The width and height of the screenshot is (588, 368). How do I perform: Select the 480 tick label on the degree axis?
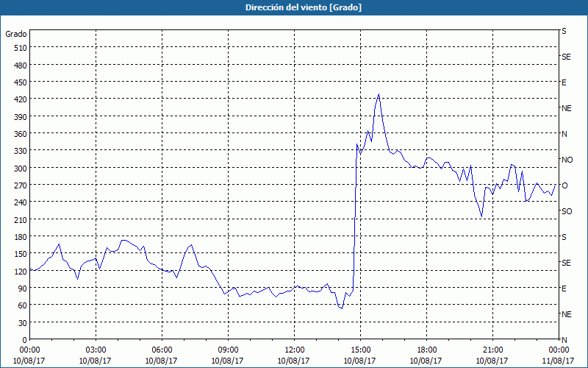[x=21, y=66]
